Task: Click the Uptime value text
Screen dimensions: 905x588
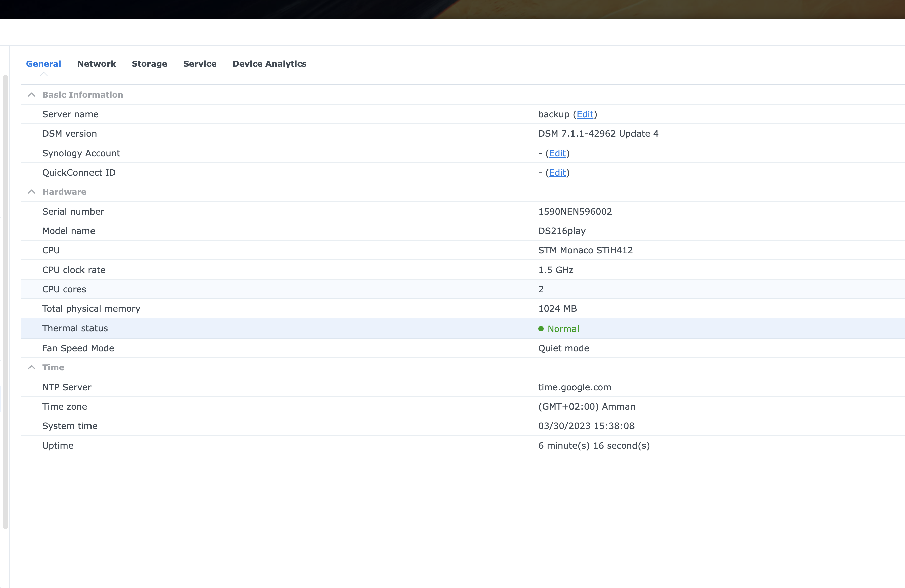Action: point(594,446)
